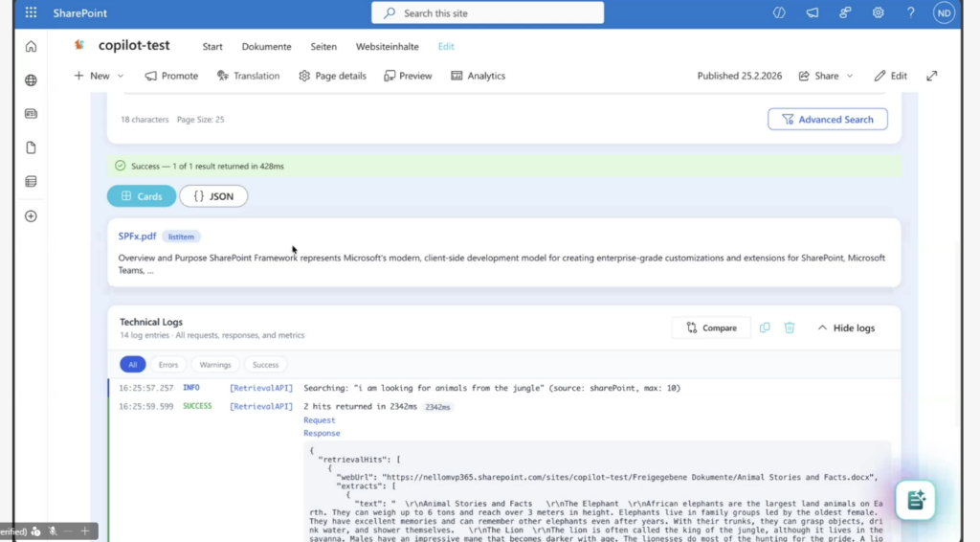Go to the Dokumente navigation tab
Viewport: 980px width, 542px height.
(266, 47)
